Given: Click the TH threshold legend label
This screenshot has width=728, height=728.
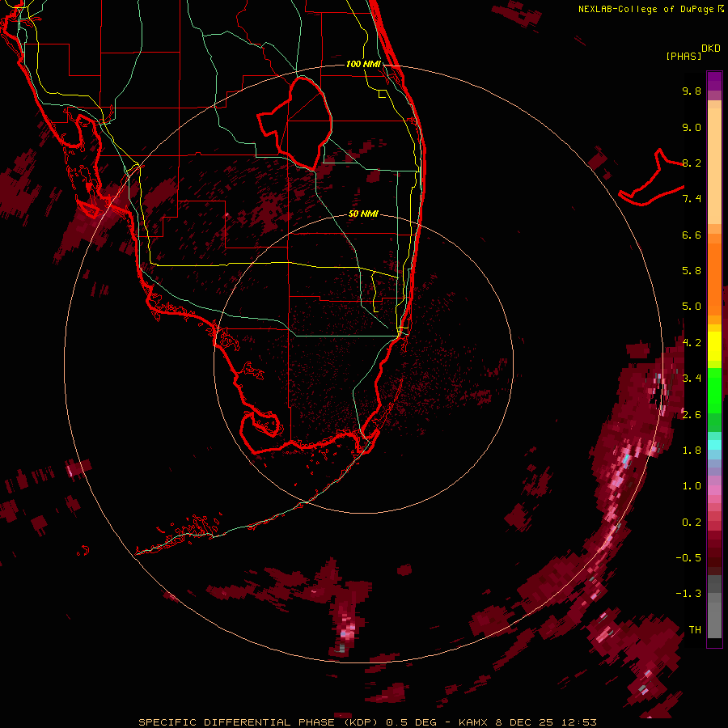Looking at the screenshot, I should click(x=695, y=629).
